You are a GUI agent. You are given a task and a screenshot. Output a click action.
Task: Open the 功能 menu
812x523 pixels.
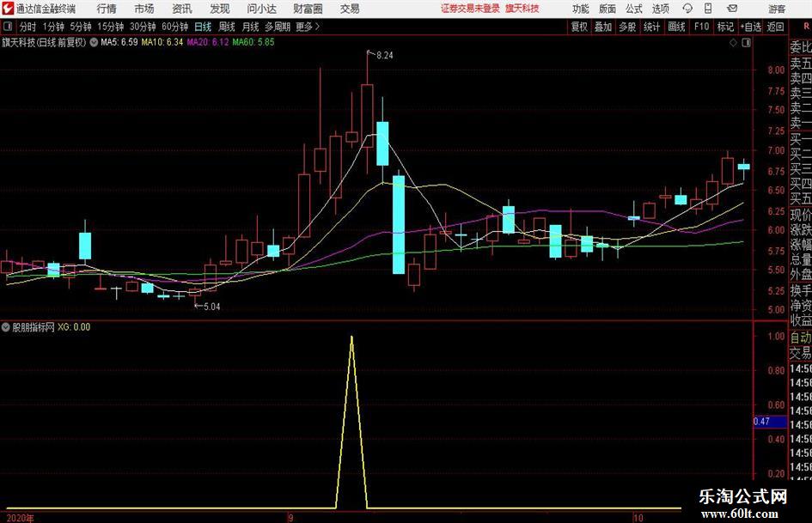pos(581,9)
